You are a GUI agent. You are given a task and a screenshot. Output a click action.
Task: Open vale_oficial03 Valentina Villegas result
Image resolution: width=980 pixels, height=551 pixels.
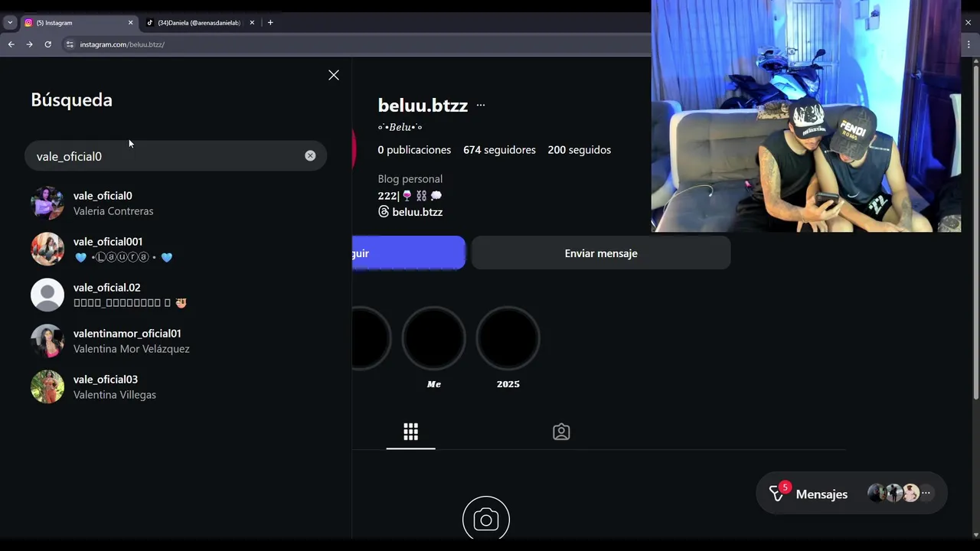(x=175, y=387)
